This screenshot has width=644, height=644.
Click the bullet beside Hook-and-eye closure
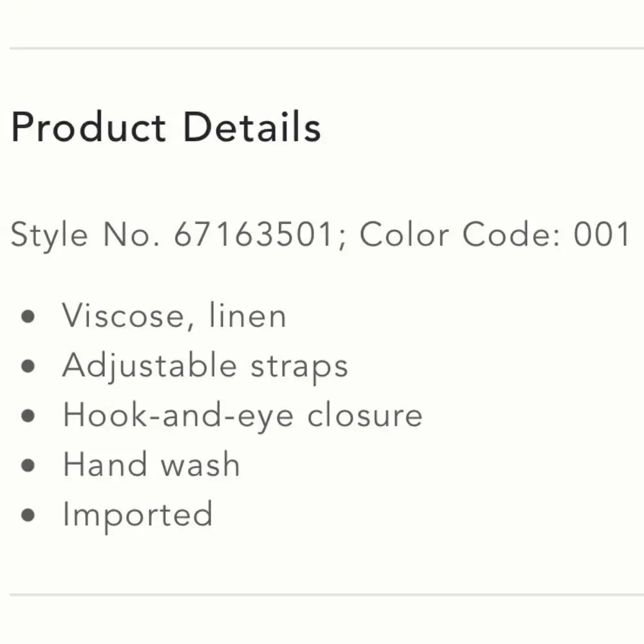pos(28,416)
